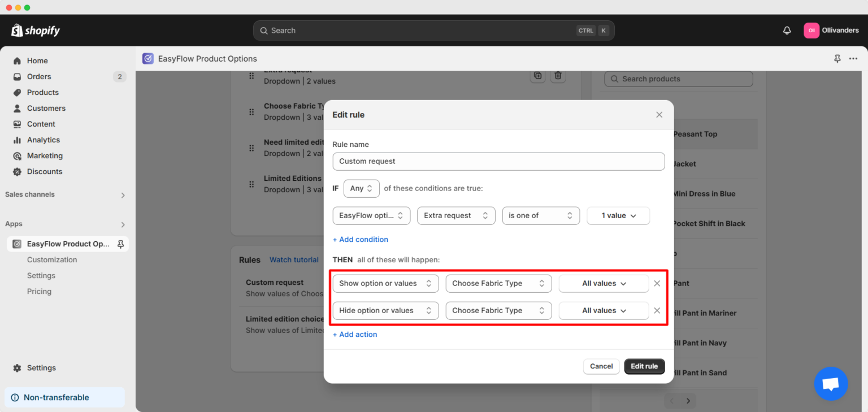Open the notification bell
This screenshot has width=868, height=412.
[787, 30]
